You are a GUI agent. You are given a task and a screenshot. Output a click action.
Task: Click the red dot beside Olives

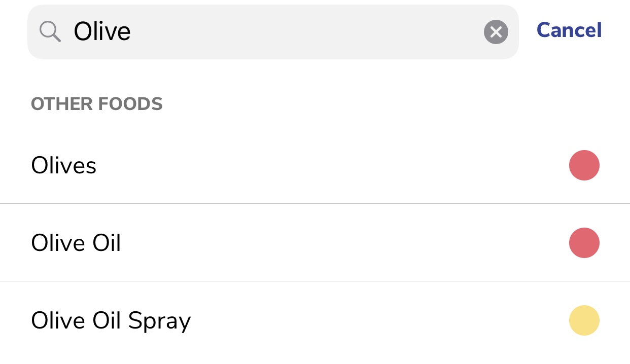[x=584, y=165]
